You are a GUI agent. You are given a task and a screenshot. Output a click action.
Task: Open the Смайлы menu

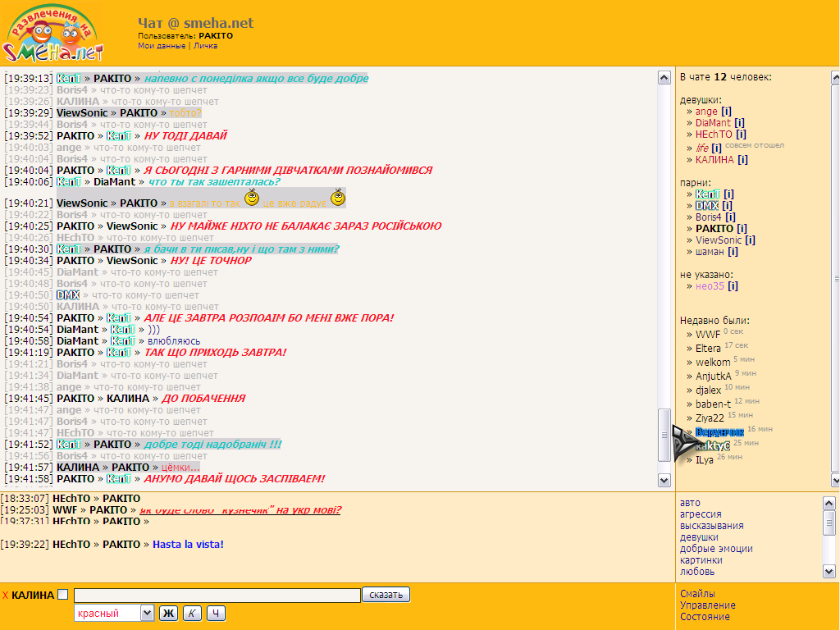coord(697,593)
